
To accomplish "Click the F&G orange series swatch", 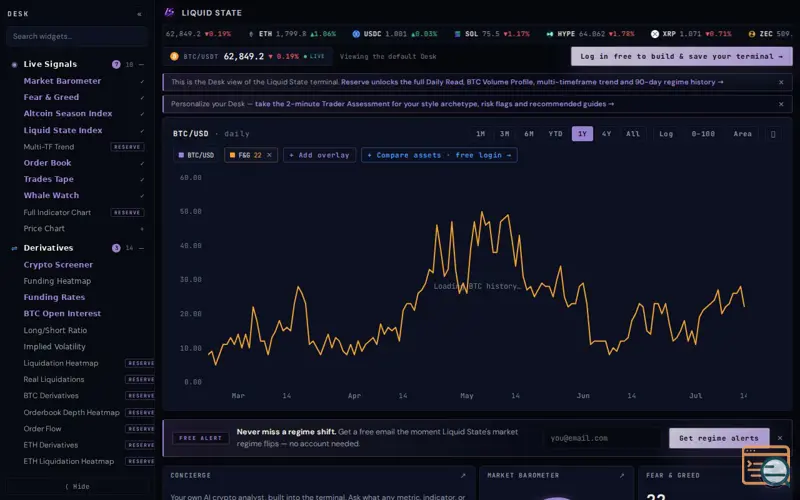I will 233,155.
